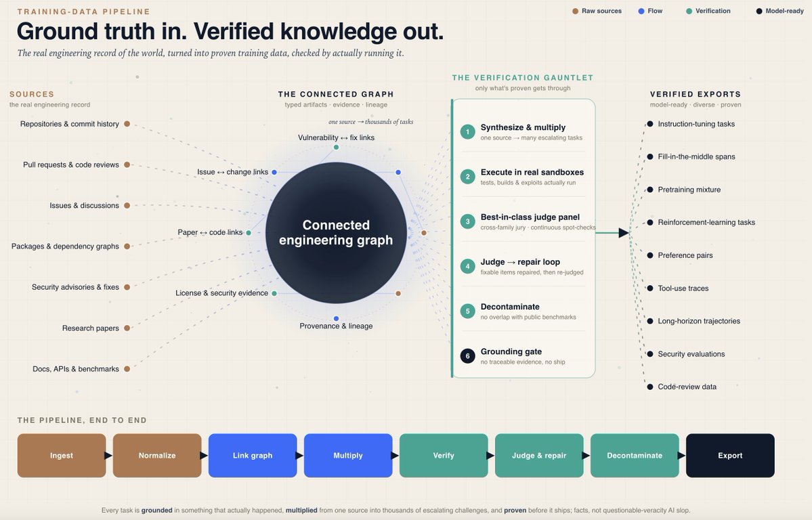
Task: Click dot beside Security advisories & fixes
Action: pyautogui.click(x=127, y=287)
